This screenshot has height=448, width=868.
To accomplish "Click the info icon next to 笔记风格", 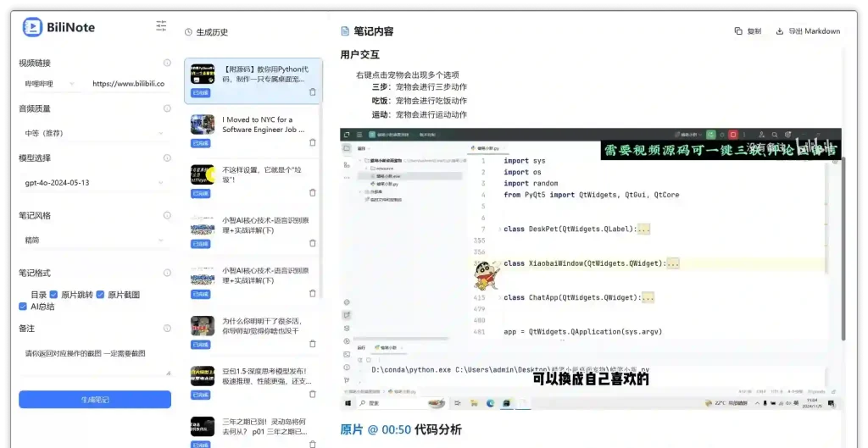I will coord(167,215).
